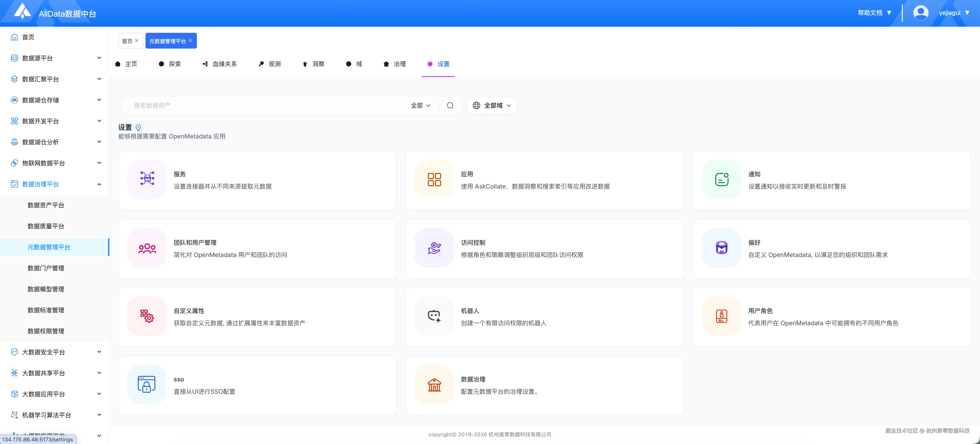Switch to the 血缘关系 tab
Image resolution: width=980 pixels, height=444 pixels.
pos(220,64)
